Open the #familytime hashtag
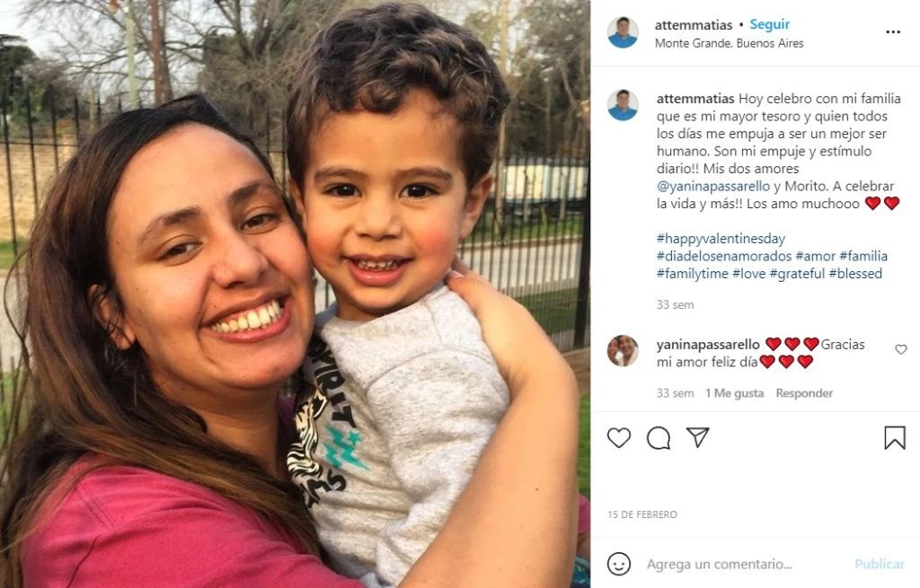Screen dimensions: 920x588 (693, 274)
